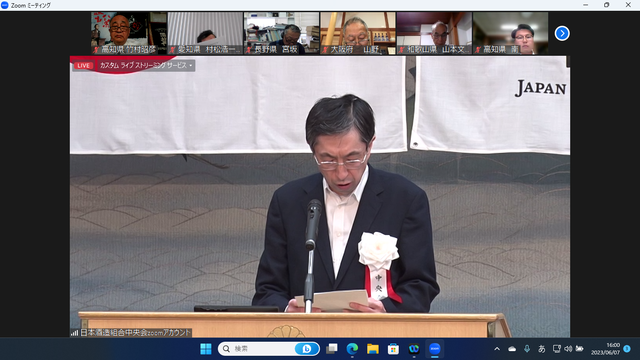This screenshot has width=640, height=360.
Task: Expand hidden system tray icons chevron
Action: [497, 349]
